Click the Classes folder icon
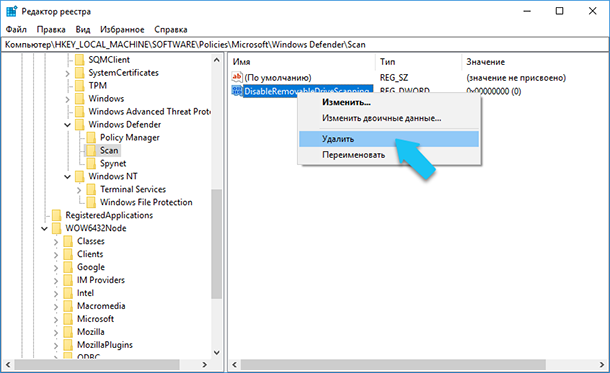Screen dimensions: 610x373 pyautogui.click(x=68, y=241)
